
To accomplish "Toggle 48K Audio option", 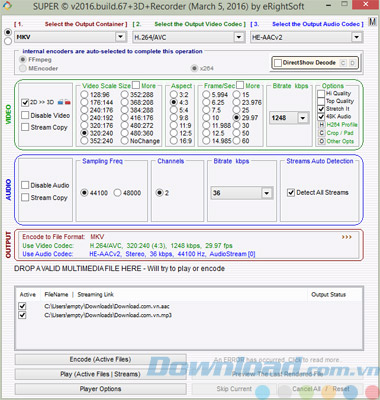I will click(x=321, y=117).
